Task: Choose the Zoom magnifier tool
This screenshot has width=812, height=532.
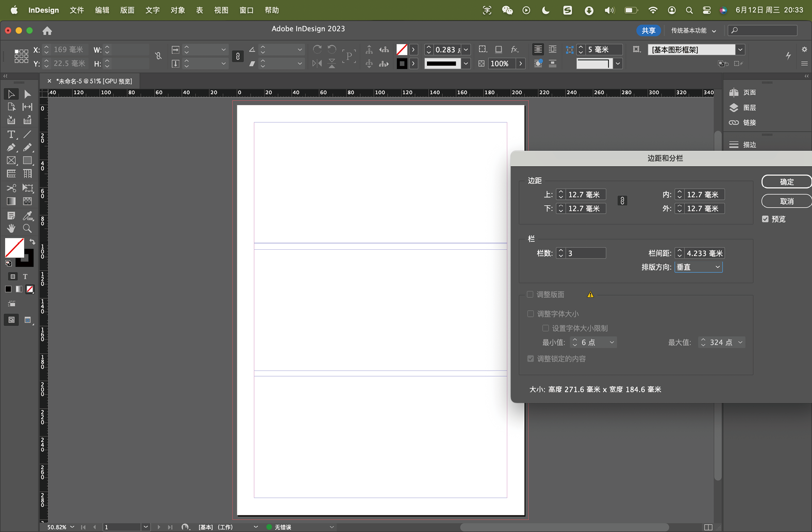Action: point(27,229)
